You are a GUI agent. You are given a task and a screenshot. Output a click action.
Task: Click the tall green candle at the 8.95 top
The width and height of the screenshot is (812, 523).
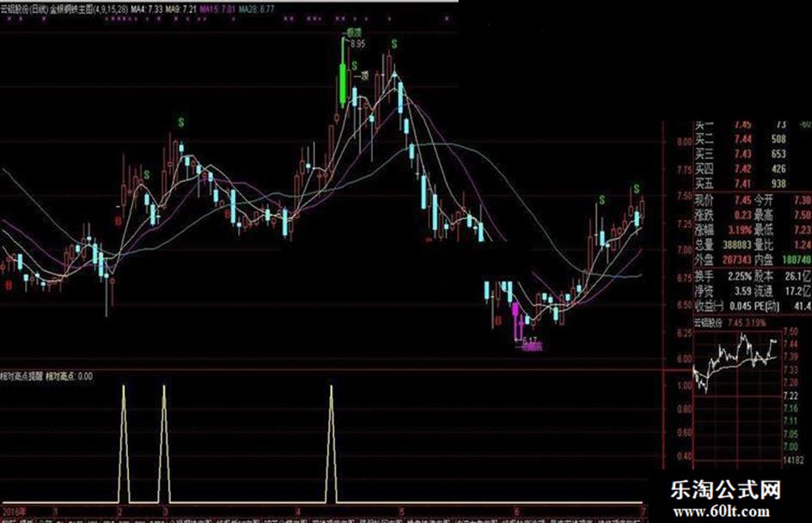click(x=342, y=72)
